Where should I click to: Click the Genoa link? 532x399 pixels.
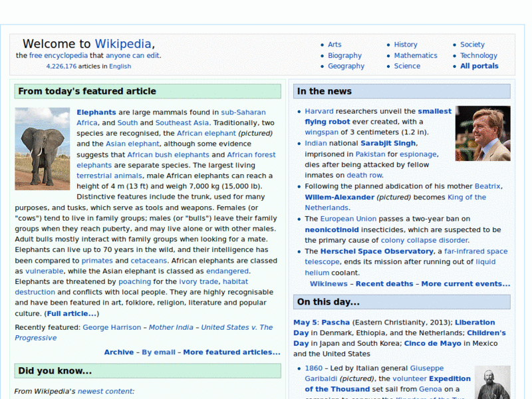tap(430, 389)
